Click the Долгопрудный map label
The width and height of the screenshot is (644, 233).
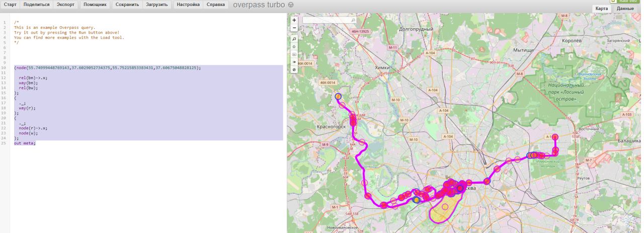click(x=416, y=30)
